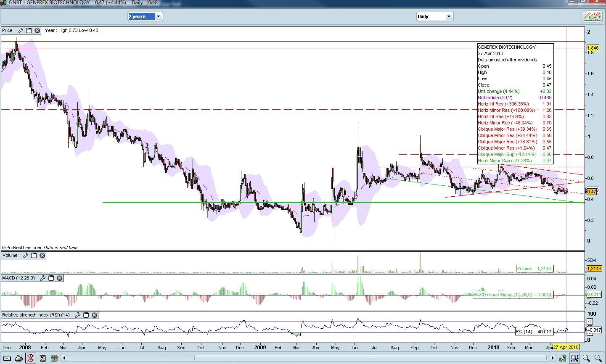Click the 40.017 RSI value tag
Screen dimensions: 606x364
point(594,330)
